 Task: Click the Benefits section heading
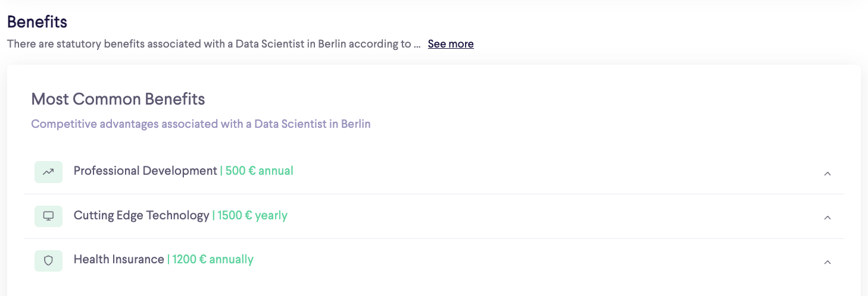pos(37,22)
